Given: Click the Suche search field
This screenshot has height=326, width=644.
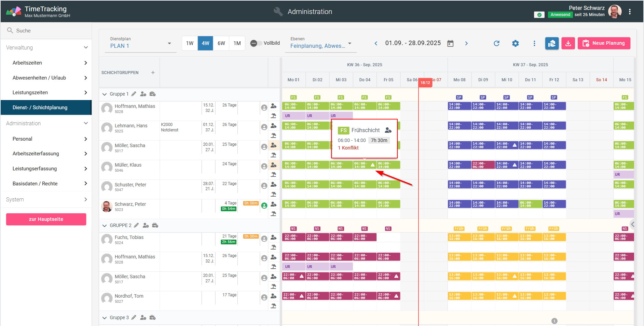Looking at the screenshot, I should click(48, 31).
